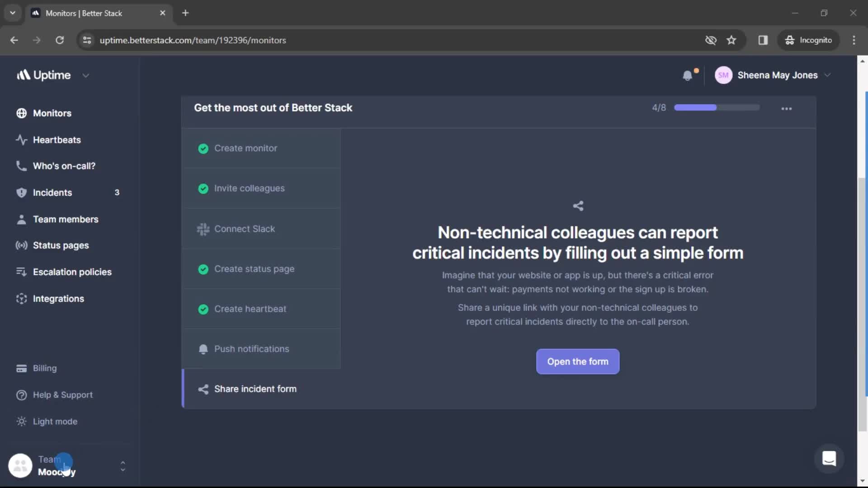
Task: Click the browser back arrow
Action: 14,40
